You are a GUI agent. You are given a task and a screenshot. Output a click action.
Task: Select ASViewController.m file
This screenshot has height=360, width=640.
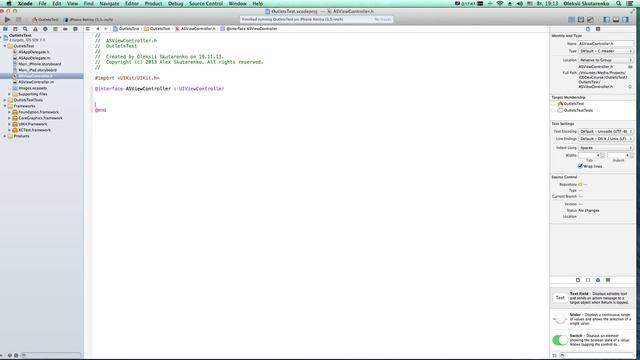click(36, 82)
